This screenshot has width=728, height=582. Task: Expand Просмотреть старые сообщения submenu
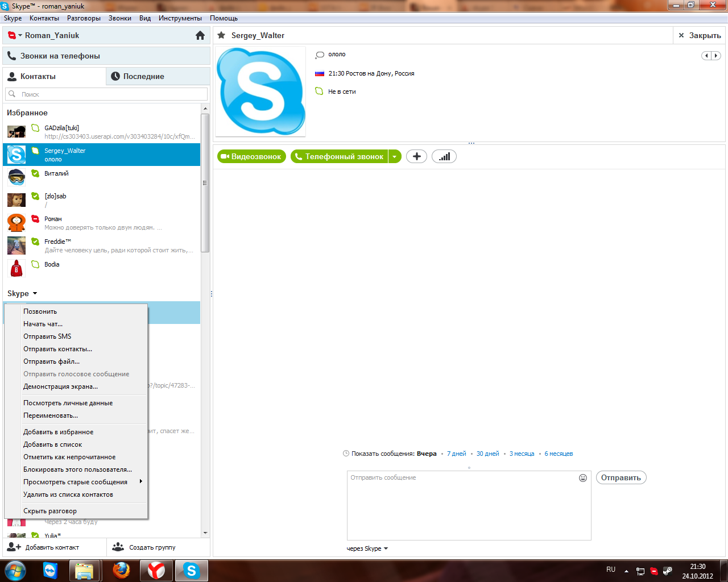76,482
